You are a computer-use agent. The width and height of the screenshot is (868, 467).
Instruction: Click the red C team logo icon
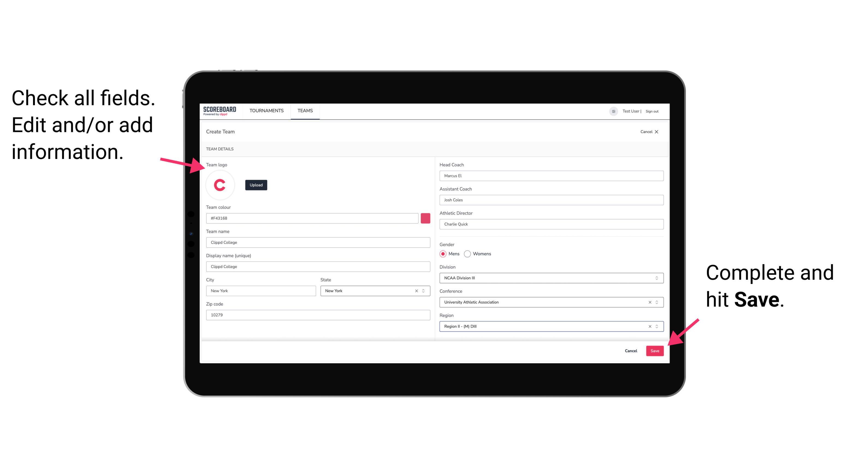[x=220, y=185]
